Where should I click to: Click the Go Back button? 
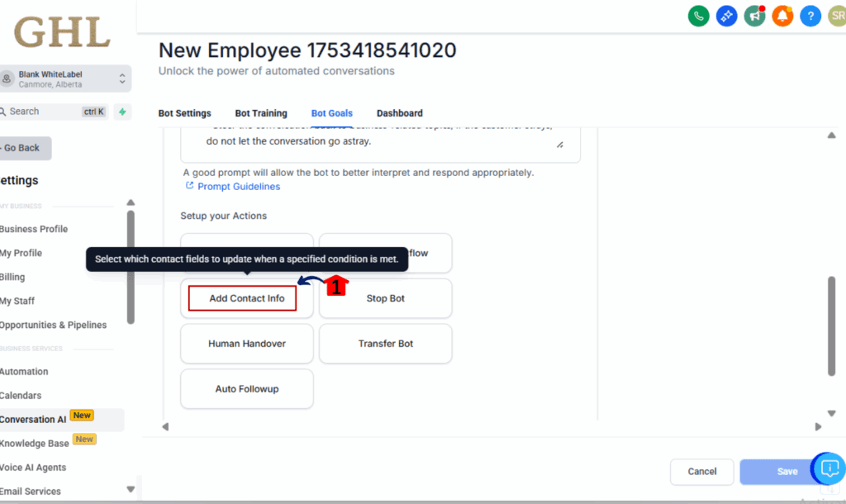click(25, 148)
